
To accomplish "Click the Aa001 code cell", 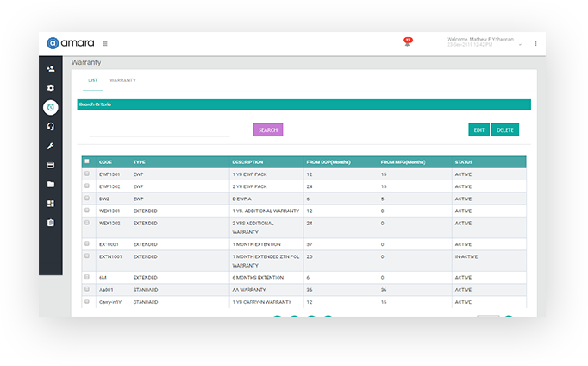I will [106, 290].
